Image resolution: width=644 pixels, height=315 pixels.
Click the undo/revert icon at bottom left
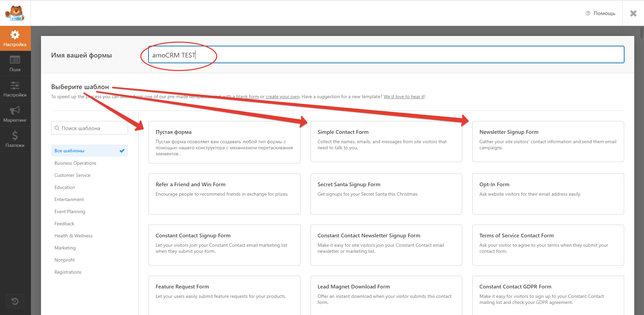(15, 301)
